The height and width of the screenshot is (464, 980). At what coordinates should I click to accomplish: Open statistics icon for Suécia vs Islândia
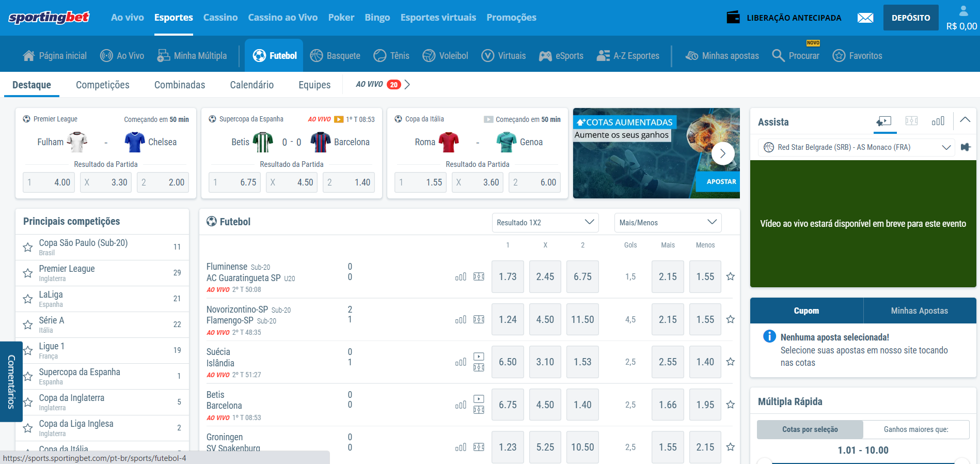(x=461, y=362)
